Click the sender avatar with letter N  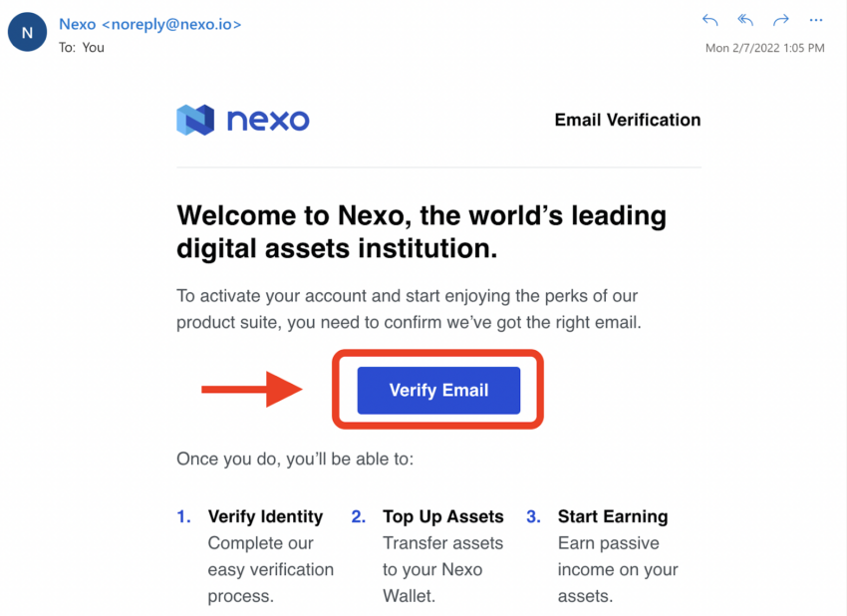pos(27,32)
